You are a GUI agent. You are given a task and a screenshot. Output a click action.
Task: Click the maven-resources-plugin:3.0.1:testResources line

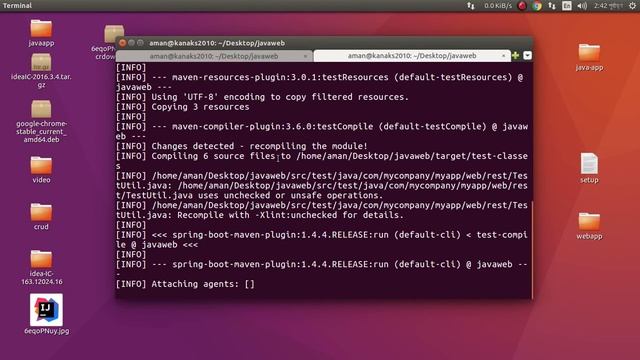[319, 82]
